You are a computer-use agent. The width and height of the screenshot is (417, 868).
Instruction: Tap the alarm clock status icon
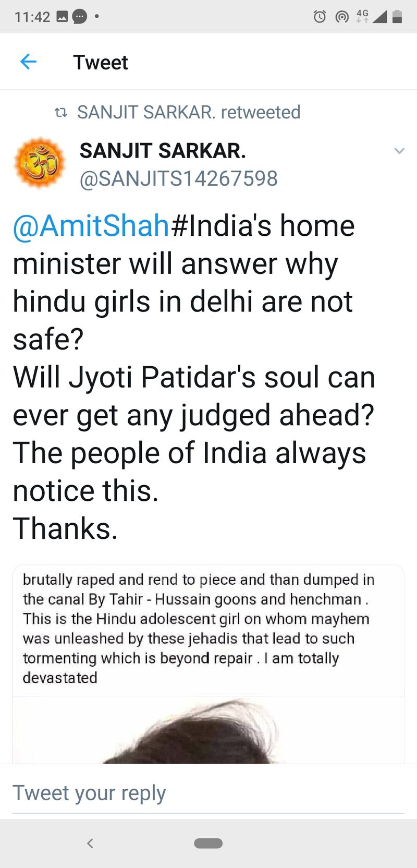(320, 17)
